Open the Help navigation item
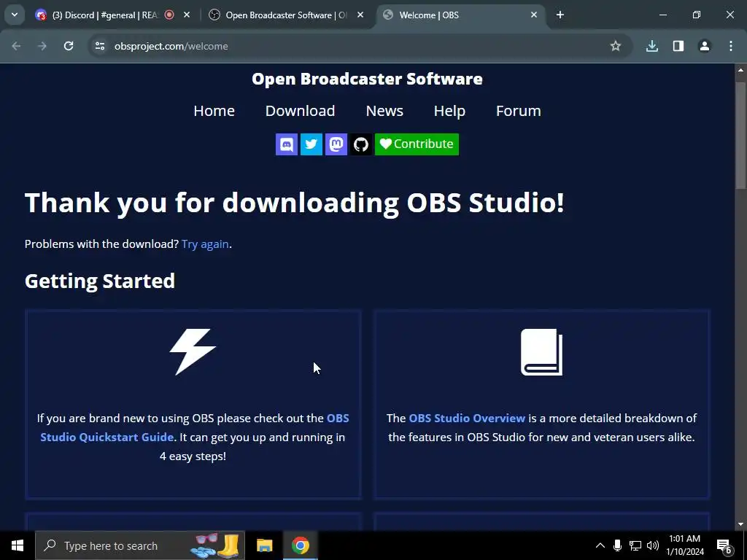The width and height of the screenshot is (747, 560). 449,111
